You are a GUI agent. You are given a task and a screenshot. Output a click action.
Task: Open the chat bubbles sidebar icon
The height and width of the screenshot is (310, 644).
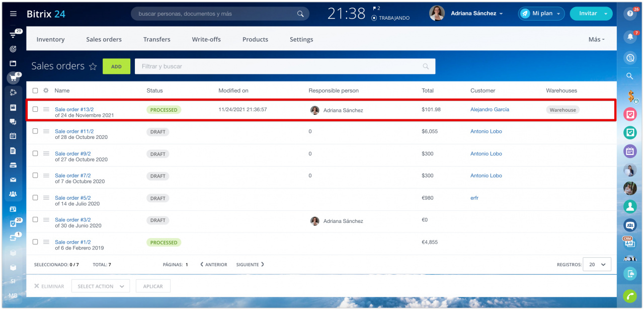13,122
